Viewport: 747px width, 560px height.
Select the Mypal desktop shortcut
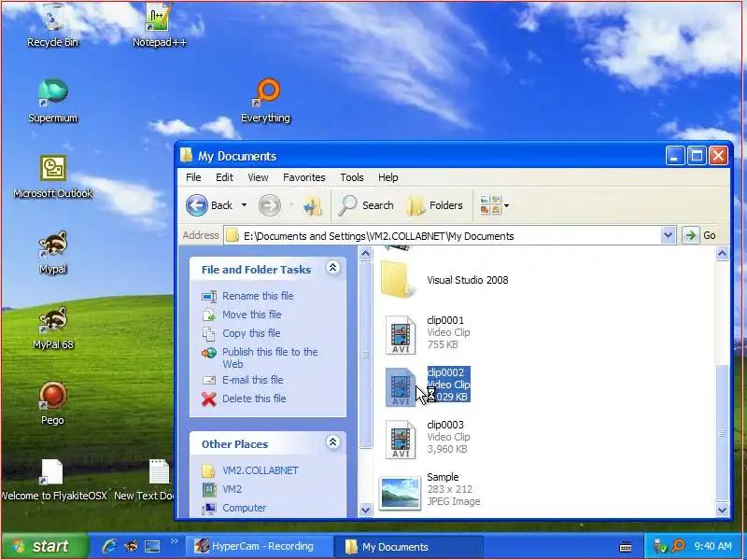pyautogui.click(x=53, y=252)
